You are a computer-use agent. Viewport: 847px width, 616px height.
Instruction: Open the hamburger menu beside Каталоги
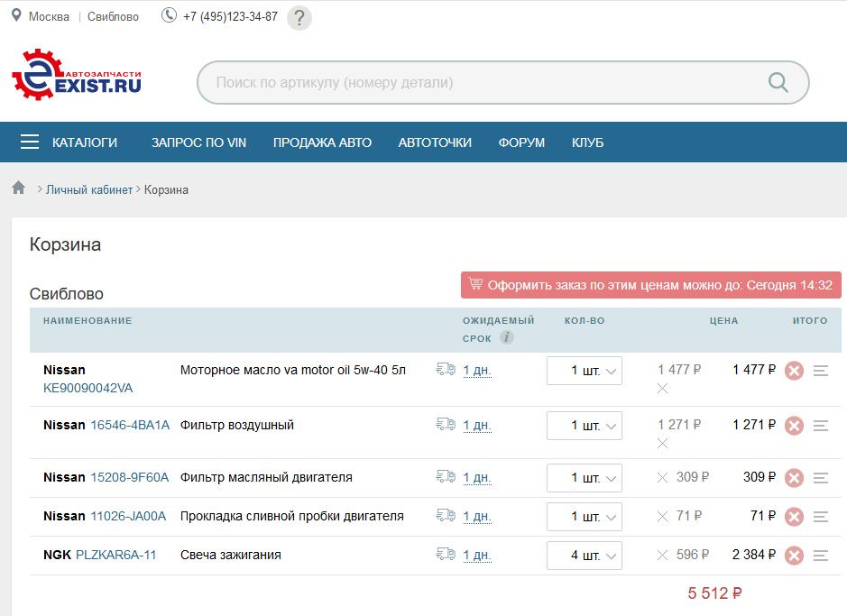point(30,142)
